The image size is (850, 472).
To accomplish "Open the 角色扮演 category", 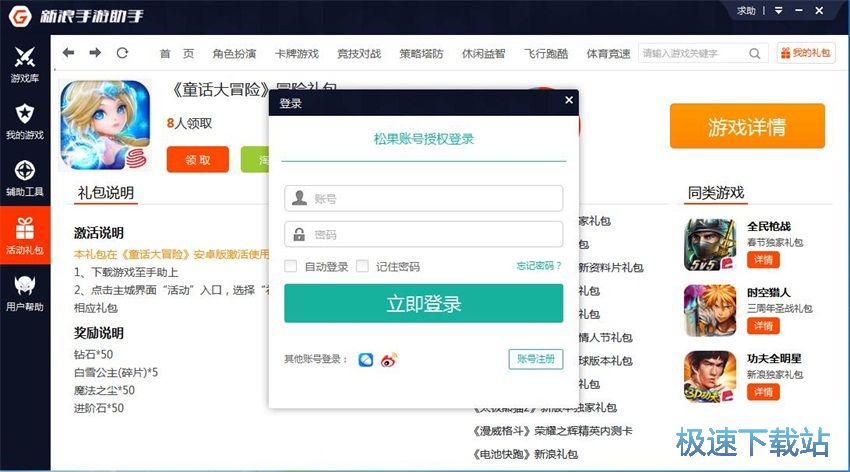I will point(234,53).
